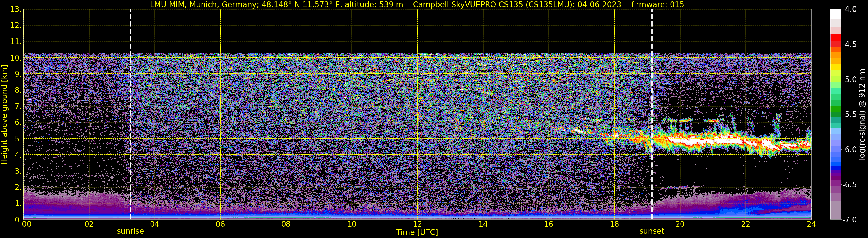Screen dimensions: 868x238
Task: Click the height axis tick label '1.'
Action: [18, 204]
